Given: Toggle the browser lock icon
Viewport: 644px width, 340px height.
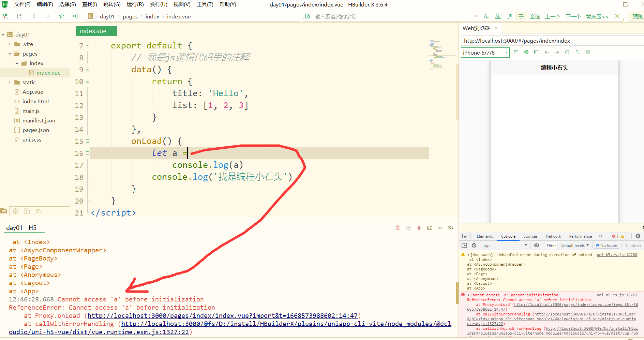Looking at the screenshot, I should click(x=577, y=52).
